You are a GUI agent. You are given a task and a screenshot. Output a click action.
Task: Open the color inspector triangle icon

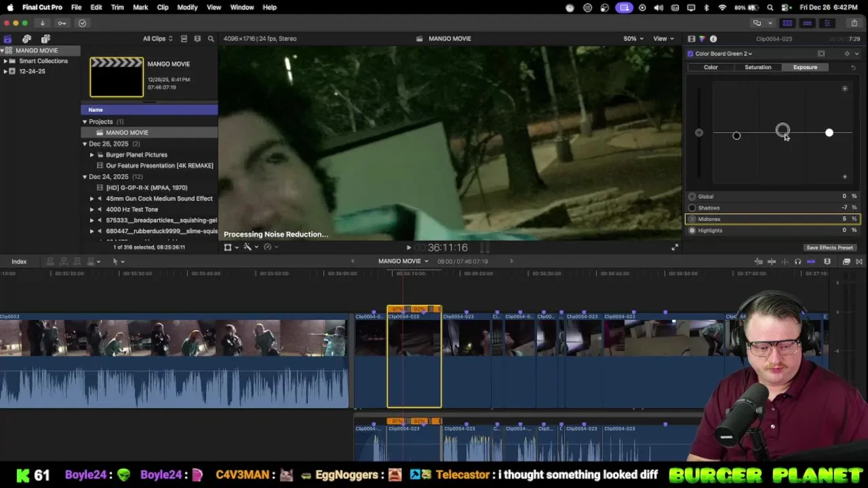[x=702, y=39]
